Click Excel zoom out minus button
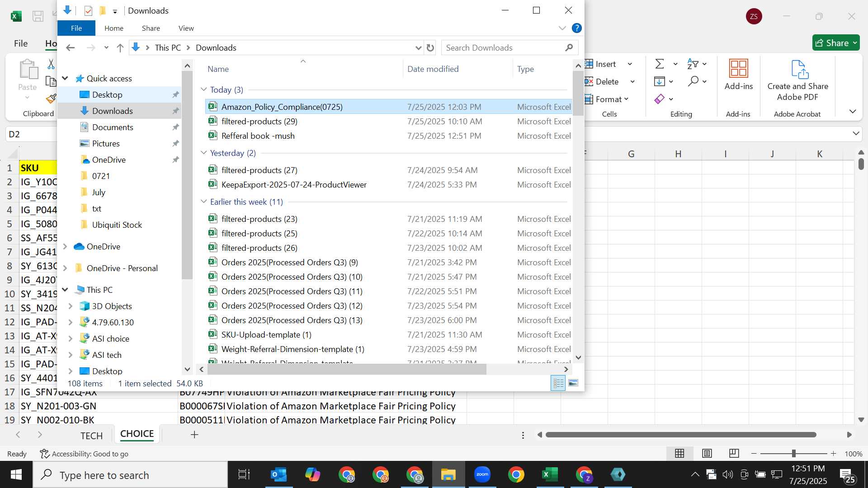This screenshot has height=488, width=868. pos(754,453)
